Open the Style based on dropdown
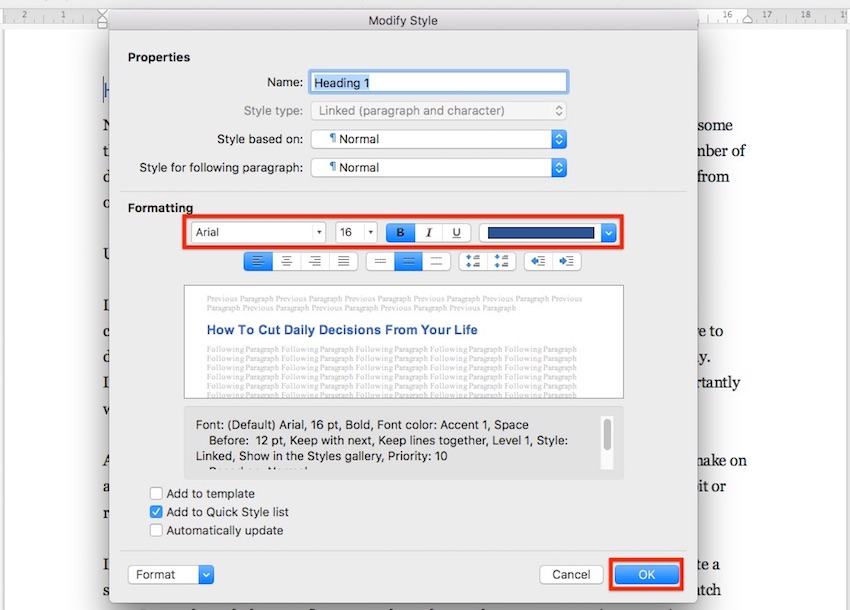Screen dimensions: 850x610 click(437, 138)
